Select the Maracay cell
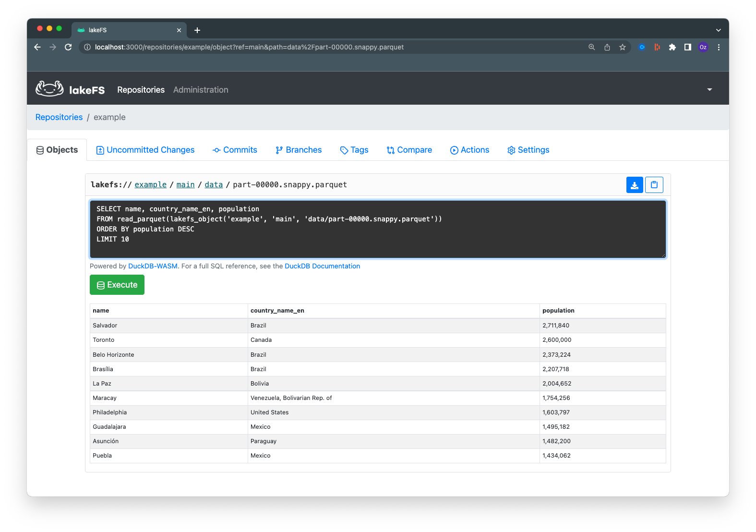Screen dimensions: 756x532 [x=169, y=398]
